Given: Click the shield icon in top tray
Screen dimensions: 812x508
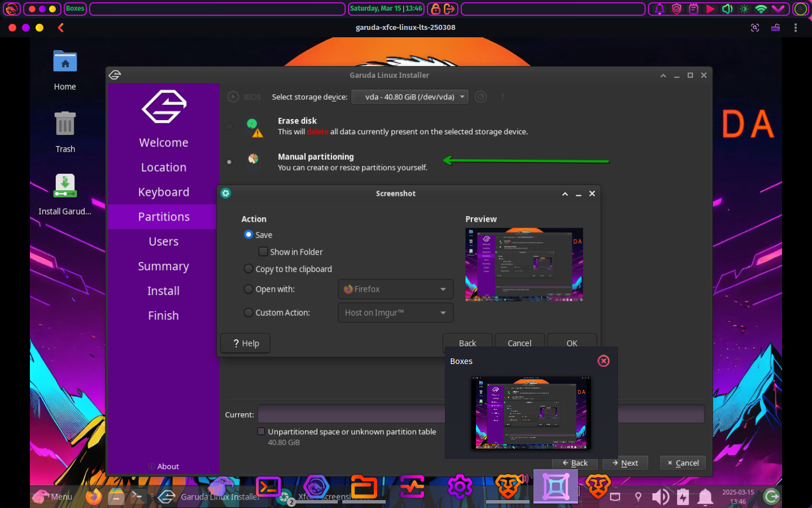Looking at the screenshot, I should click(x=677, y=9).
